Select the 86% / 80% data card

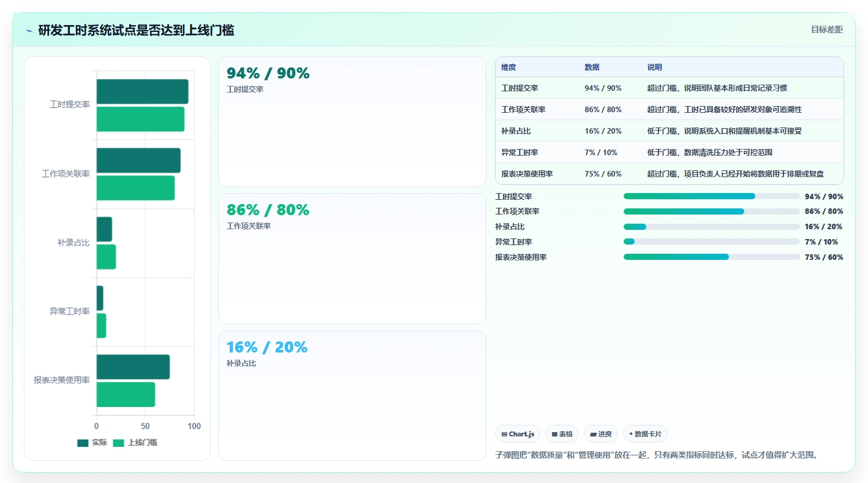pyautogui.click(x=352, y=259)
